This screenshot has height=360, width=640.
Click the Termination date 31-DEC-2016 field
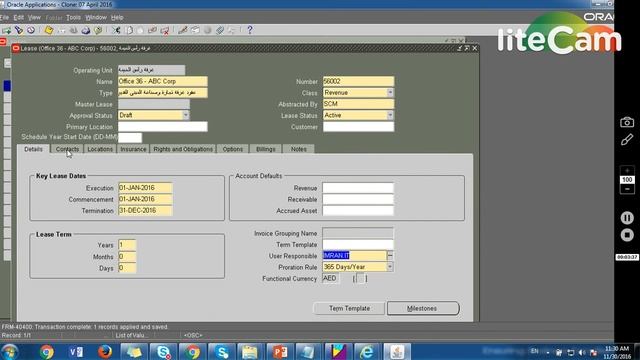coord(145,211)
